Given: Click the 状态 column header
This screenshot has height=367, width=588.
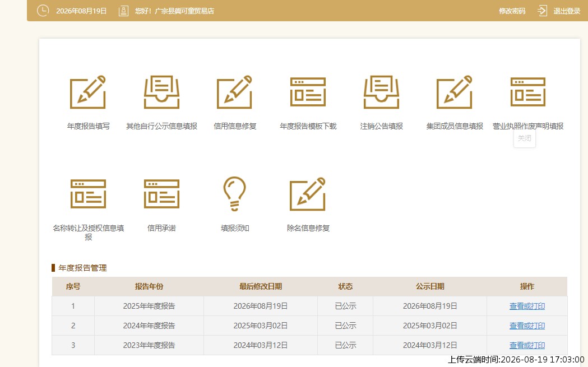Looking at the screenshot, I should (345, 286).
